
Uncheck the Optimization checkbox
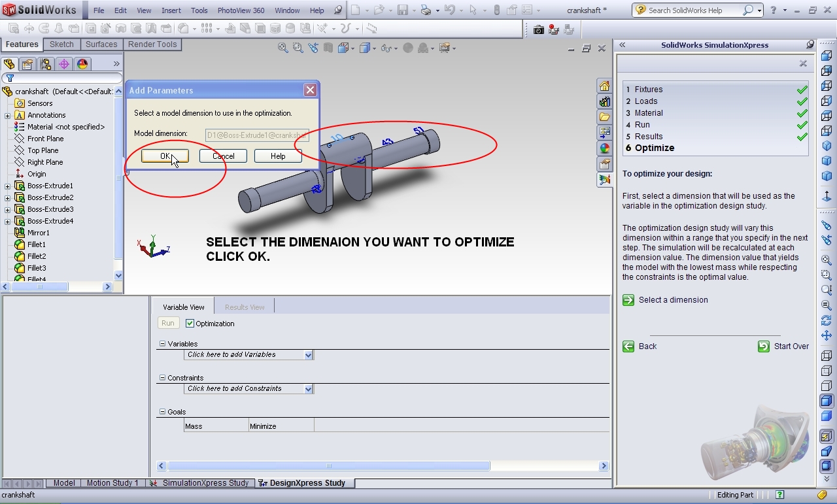click(x=190, y=324)
